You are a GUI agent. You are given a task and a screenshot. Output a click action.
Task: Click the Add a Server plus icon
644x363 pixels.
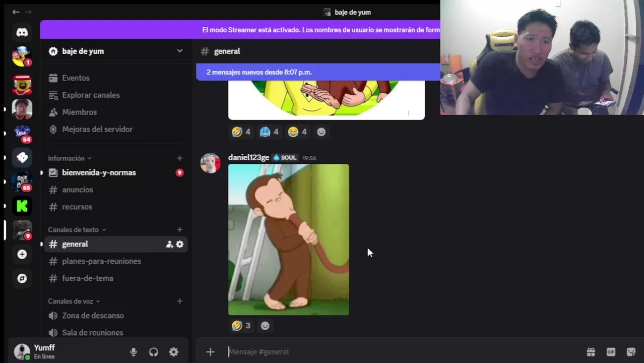[x=22, y=254]
